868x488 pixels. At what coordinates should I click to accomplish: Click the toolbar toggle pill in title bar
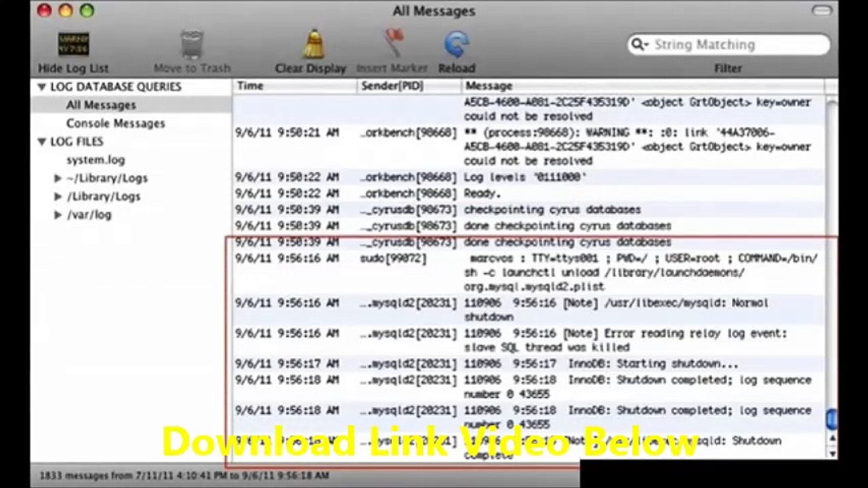821,11
